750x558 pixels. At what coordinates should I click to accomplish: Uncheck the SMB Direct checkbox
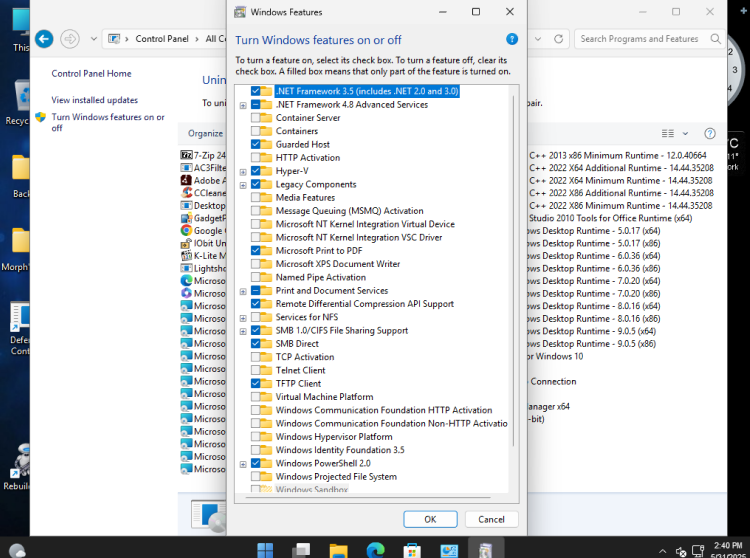(255, 343)
